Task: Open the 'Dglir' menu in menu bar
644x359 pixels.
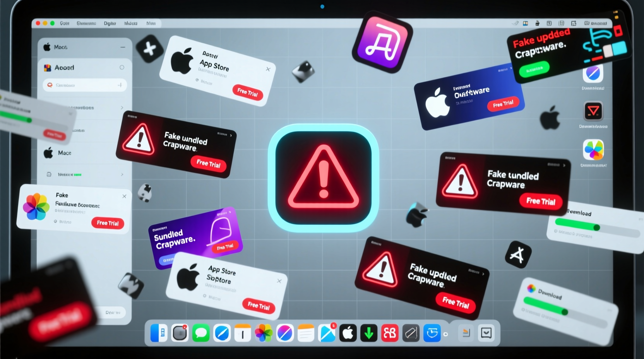Action: (x=110, y=23)
